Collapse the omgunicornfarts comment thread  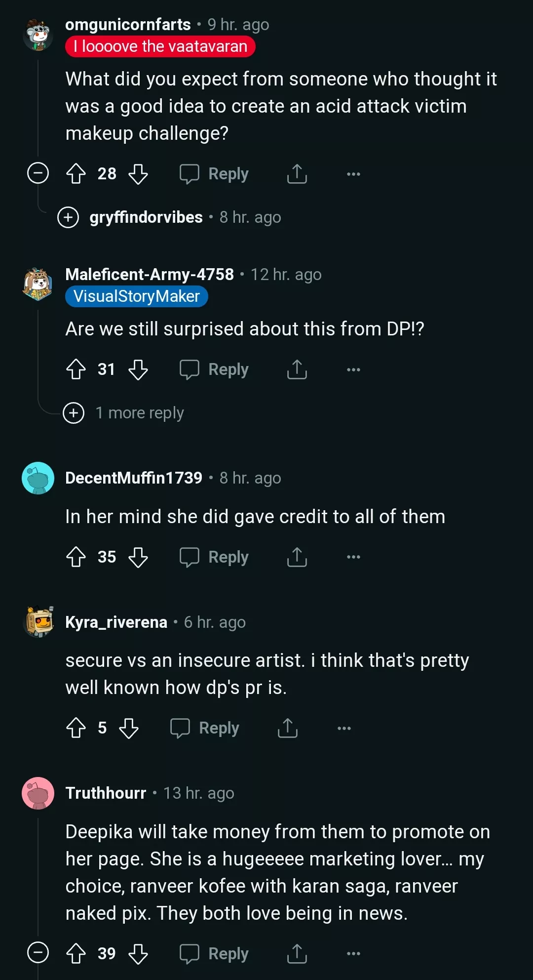38,173
